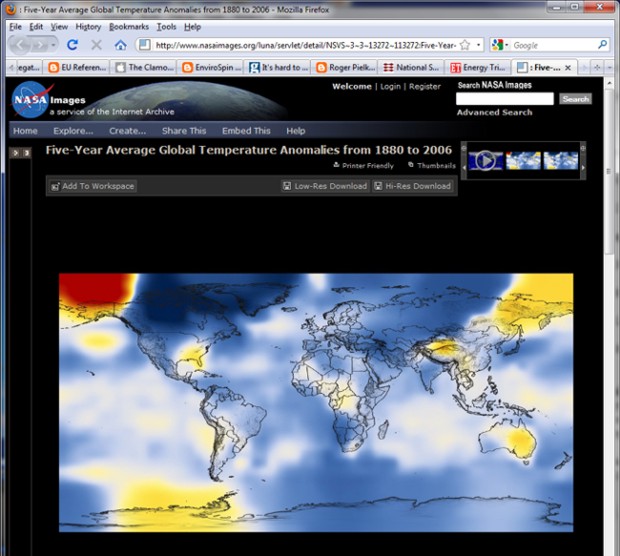Open the back/forward history dropdown arrow

tap(53, 45)
